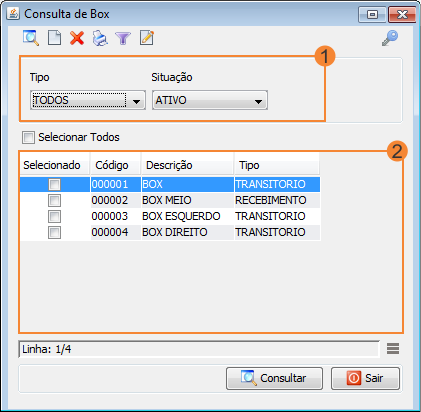Tick checkbox for BOX ESQUERDO row
This screenshot has height=412, width=421.
point(54,216)
